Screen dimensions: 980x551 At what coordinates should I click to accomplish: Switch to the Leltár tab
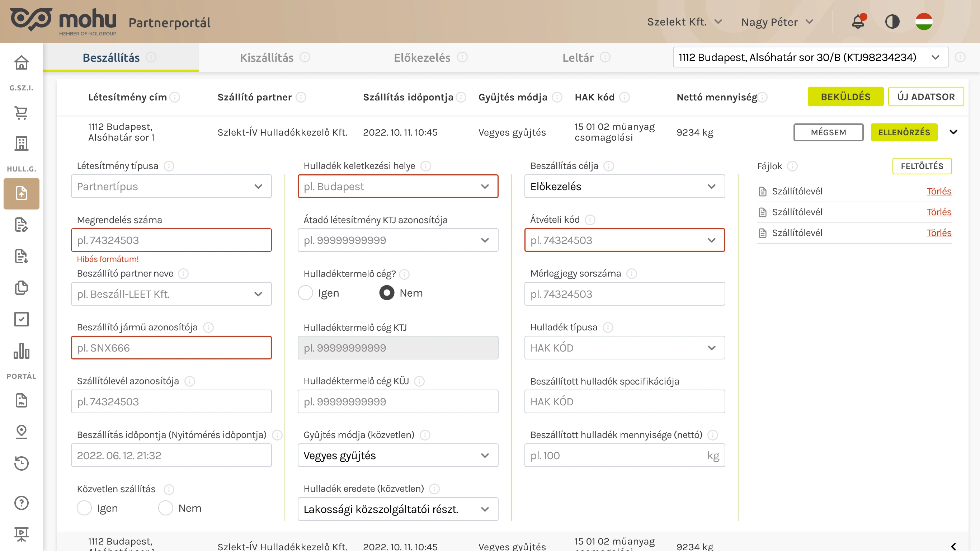[x=578, y=57]
